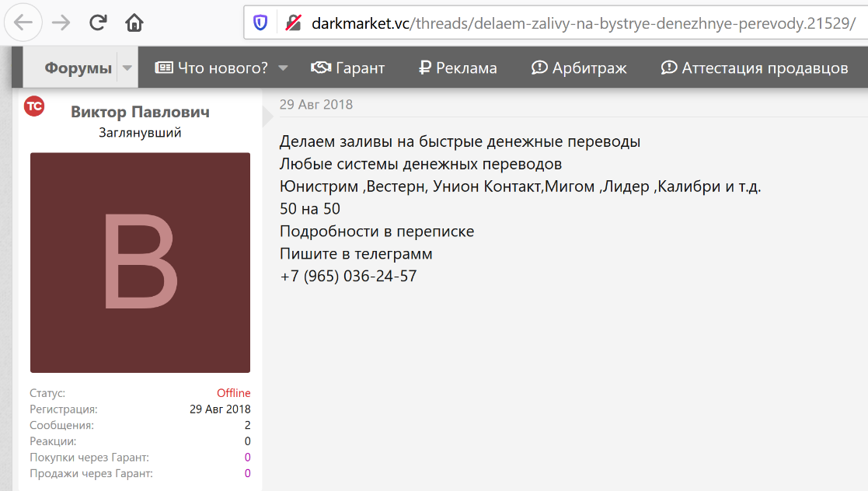The width and height of the screenshot is (868, 491).
Task: Click the Сообщения count value 2
Action: (x=247, y=425)
